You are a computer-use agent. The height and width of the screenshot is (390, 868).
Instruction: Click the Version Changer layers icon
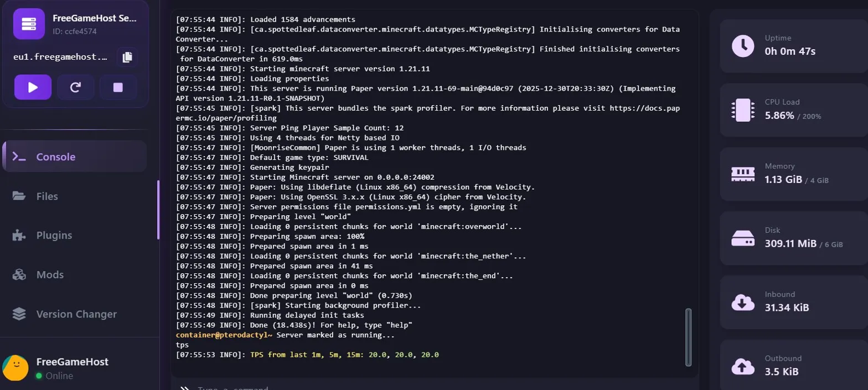[19, 314]
